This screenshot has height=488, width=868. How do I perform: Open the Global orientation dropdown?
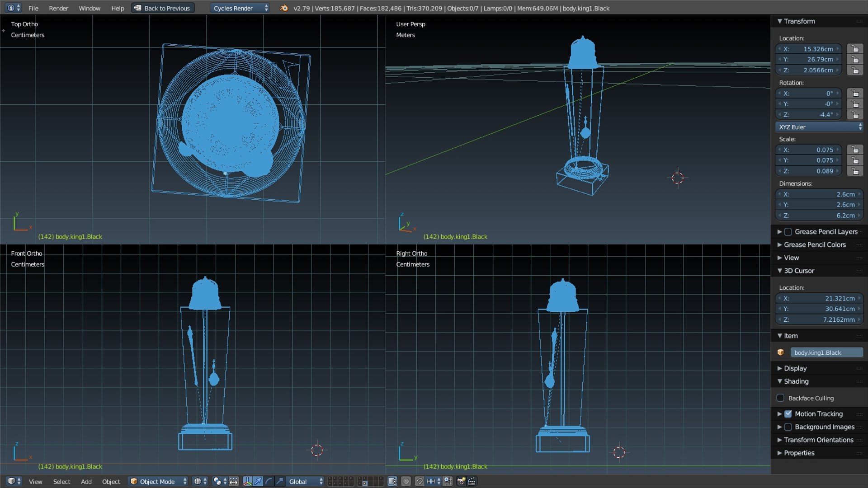click(x=305, y=481)
